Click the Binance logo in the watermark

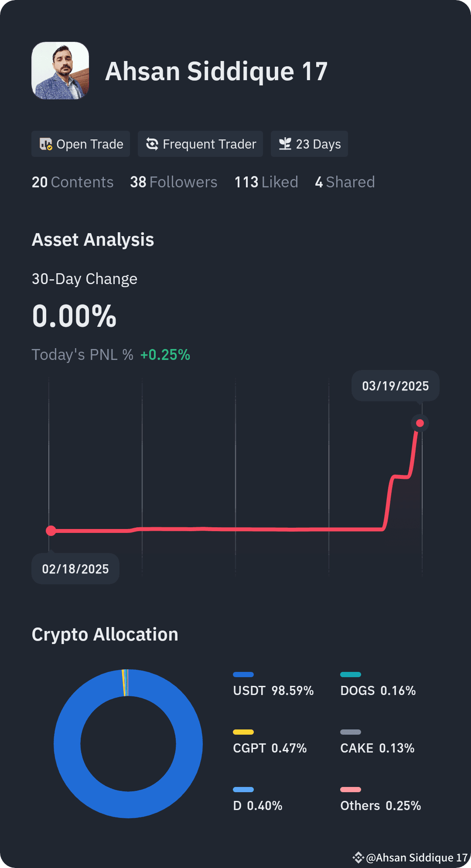pyautogui.click(x=359, y=858)
